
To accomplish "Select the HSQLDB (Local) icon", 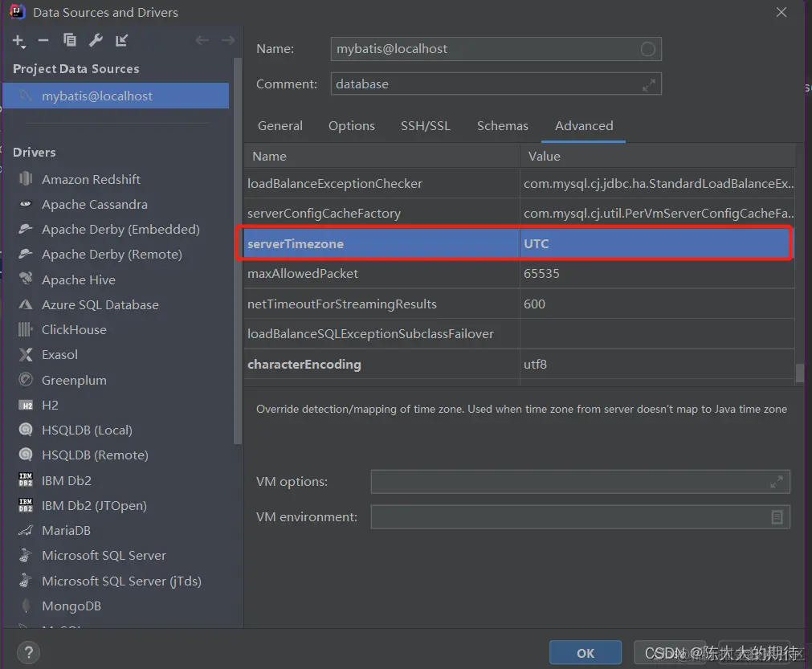I will click(x=26, y=430).
